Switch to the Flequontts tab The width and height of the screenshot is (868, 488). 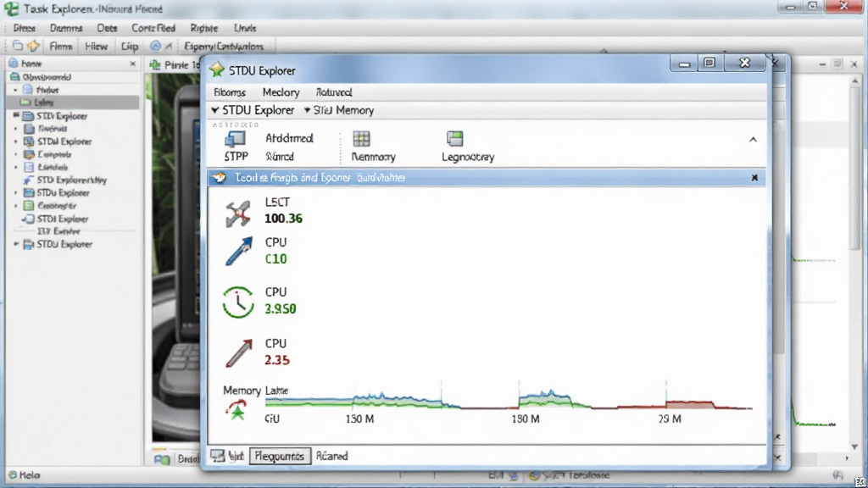click(x=280, y=456)
